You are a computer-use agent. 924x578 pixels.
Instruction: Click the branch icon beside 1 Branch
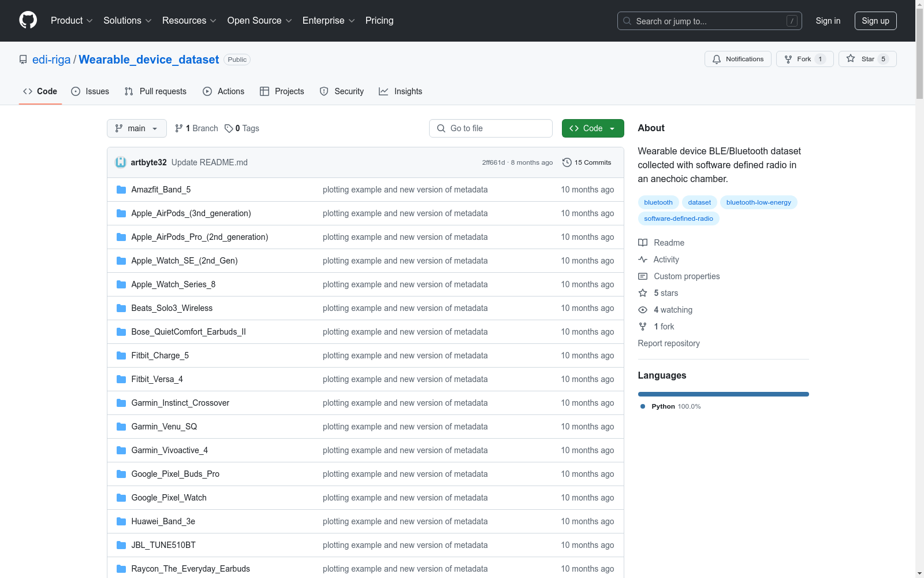coord(179,128)
